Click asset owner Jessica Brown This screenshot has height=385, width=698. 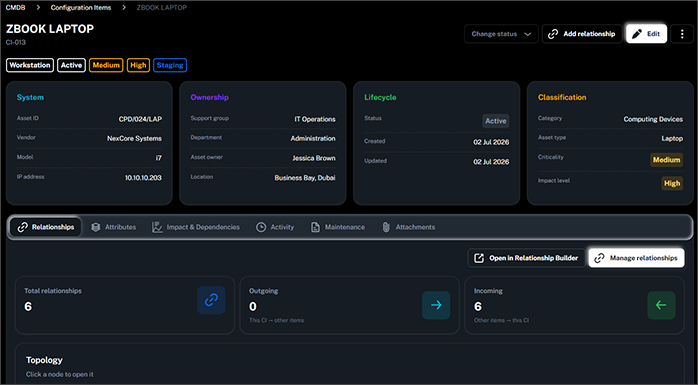(x=314, y=158)
